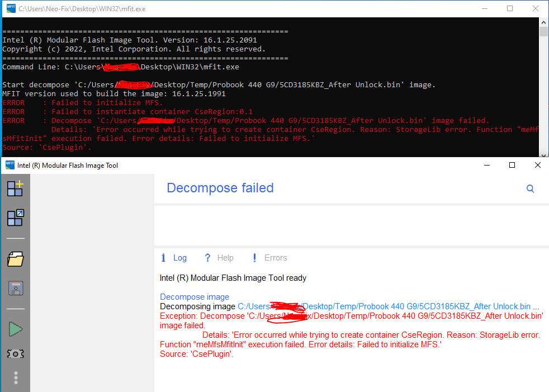The width and height of the screenshot is (549, 392).
Task: Click console line 'Failed to initialize MFS.'
Action: click(x=83, y=103)
